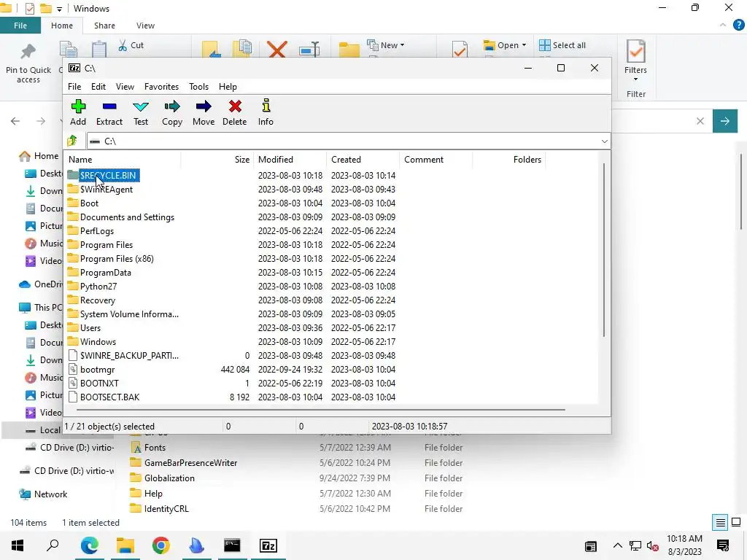Click the network tray icon
Viewport: 747px width, 560px height.
click(635, 546)
